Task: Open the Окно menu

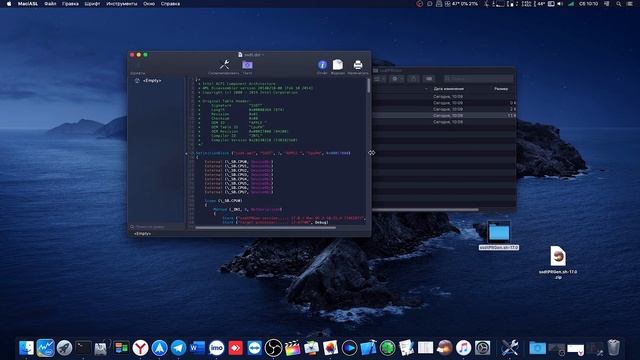Action: tap(149, 4)
